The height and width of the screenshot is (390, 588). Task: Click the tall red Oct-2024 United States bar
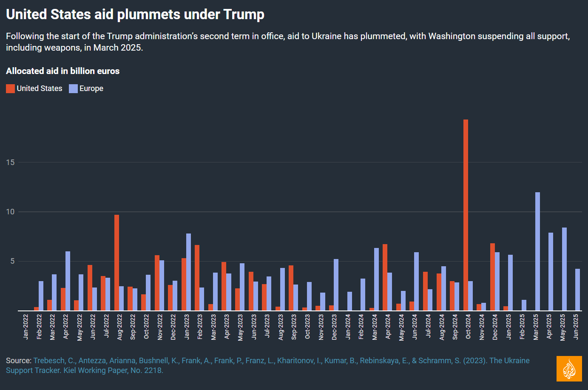point(466,215)
